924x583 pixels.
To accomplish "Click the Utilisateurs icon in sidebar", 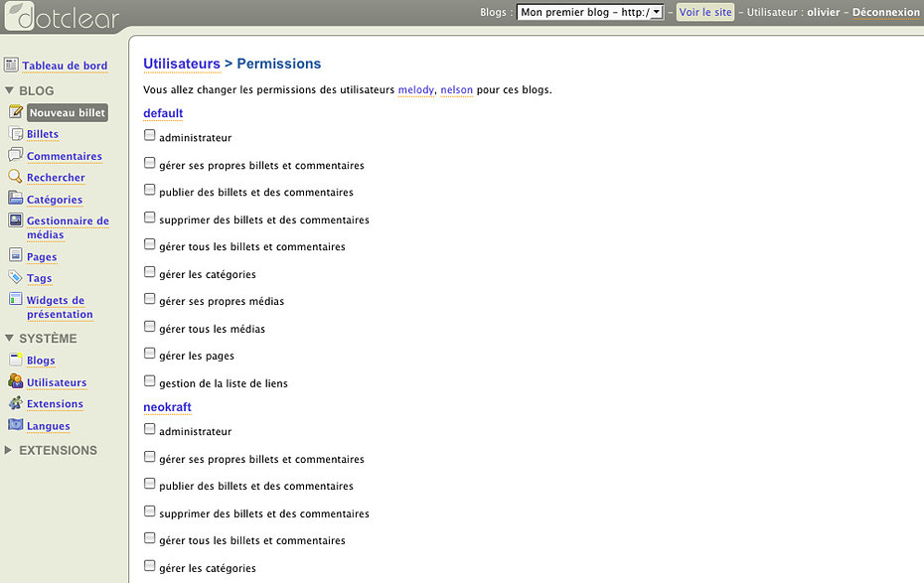I will point(16,382).
